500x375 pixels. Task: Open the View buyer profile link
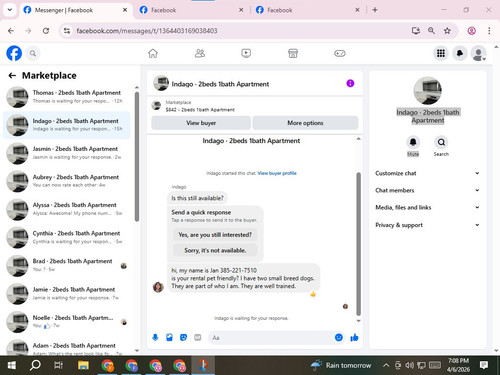(277, 173)
